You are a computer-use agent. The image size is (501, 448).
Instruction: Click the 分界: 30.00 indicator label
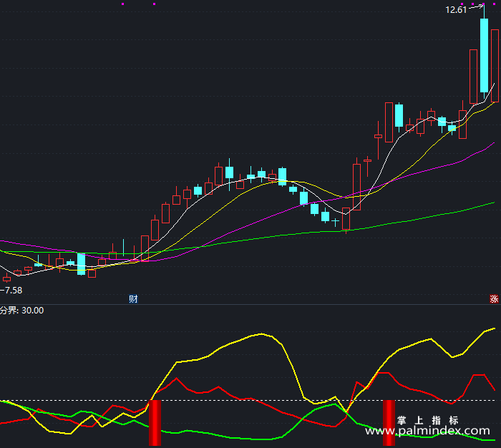pos(21,311)
